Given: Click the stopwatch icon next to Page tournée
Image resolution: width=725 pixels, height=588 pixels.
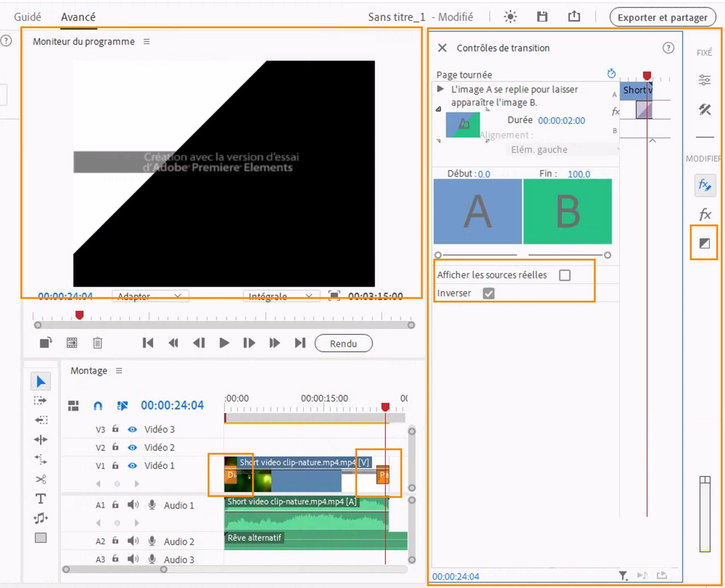Looking at the screenshot, I should [x=611, y=73].
